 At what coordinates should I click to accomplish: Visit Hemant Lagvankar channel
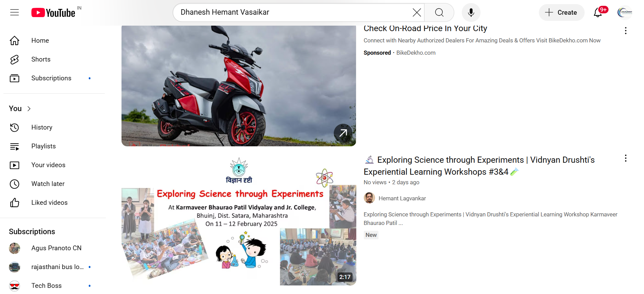tap(402, 198)
